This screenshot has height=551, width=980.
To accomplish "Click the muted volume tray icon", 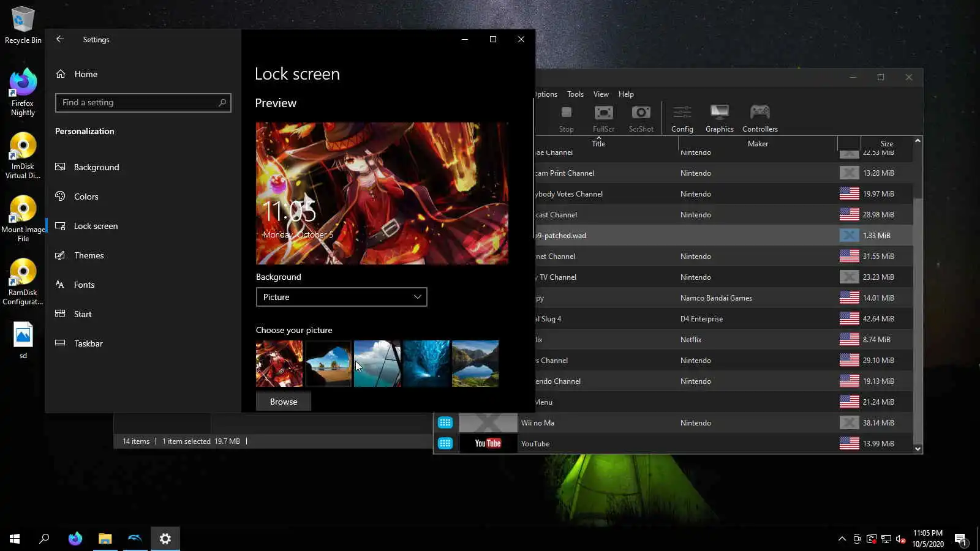I will 900,539.
